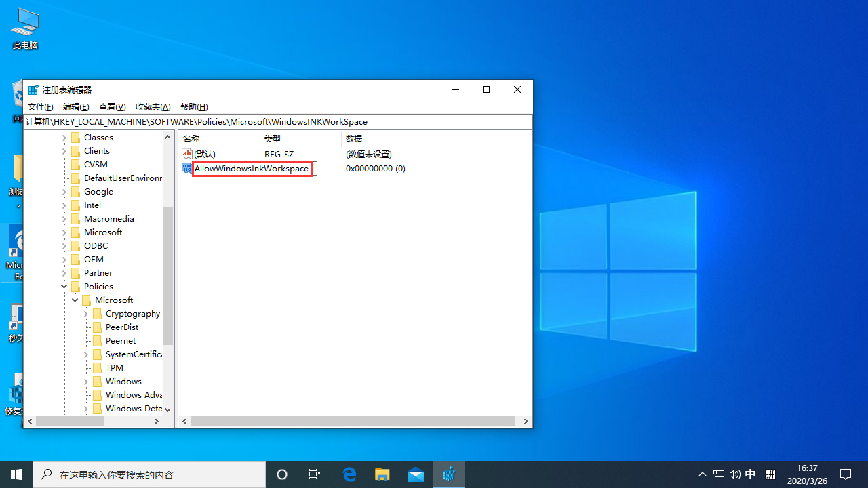Open the 帮助(H) menu
Image resolution: width=868 pixels, height=488 pixels.
[193, 106]
